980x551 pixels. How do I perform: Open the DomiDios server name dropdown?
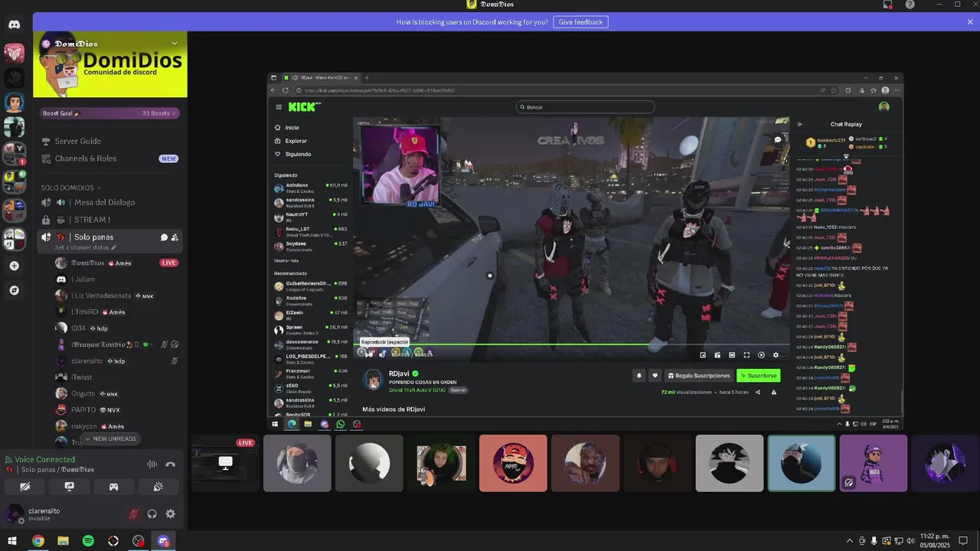175,43
